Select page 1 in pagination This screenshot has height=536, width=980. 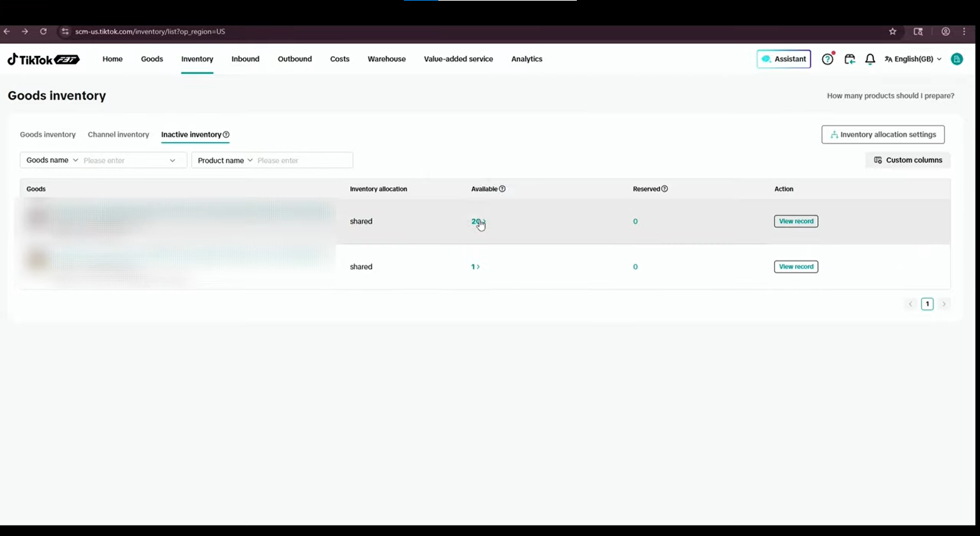927,304
